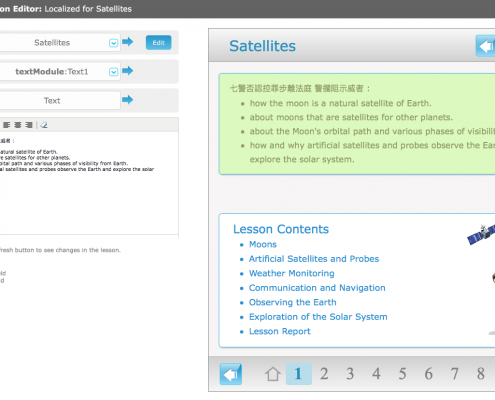
Task: Open the Moons lesson link
Action: pyautogui.click(x=263, y=244)
